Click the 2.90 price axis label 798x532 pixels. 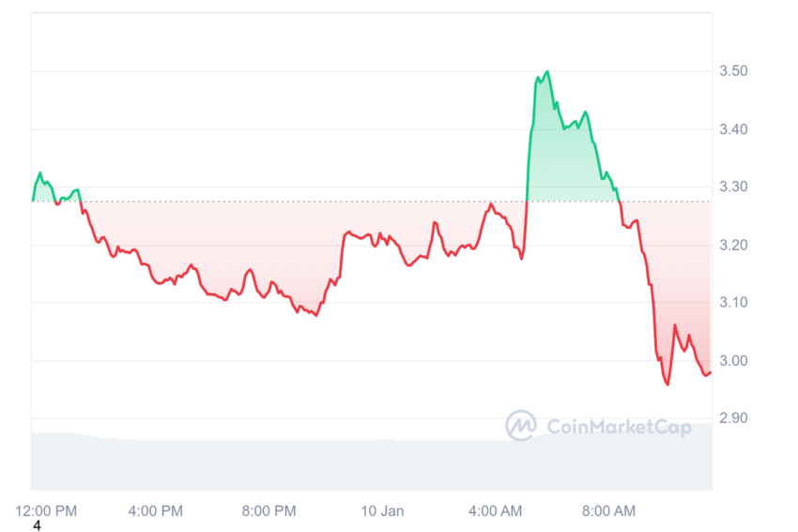[733, 418]
